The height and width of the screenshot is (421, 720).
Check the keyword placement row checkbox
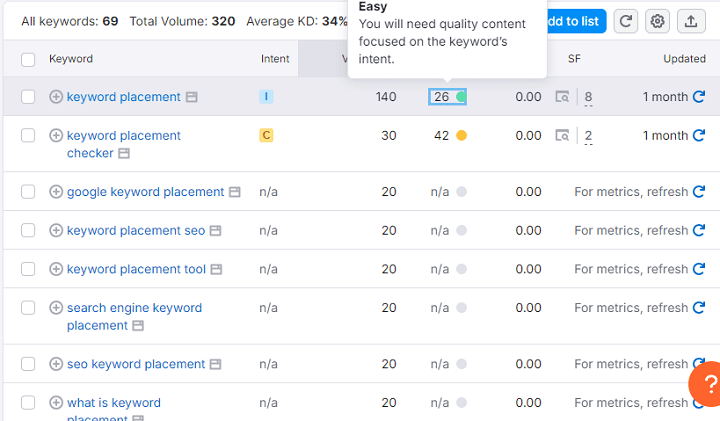[28, 97]
